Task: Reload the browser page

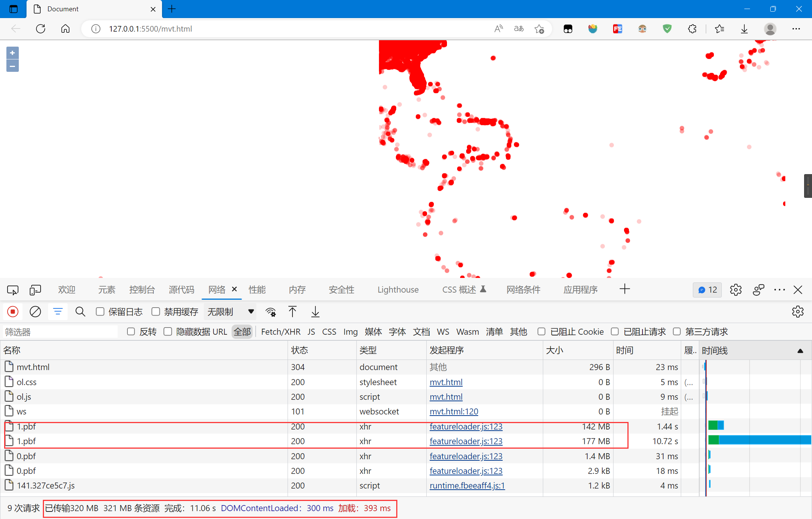Action: click(x=41, y=29)
